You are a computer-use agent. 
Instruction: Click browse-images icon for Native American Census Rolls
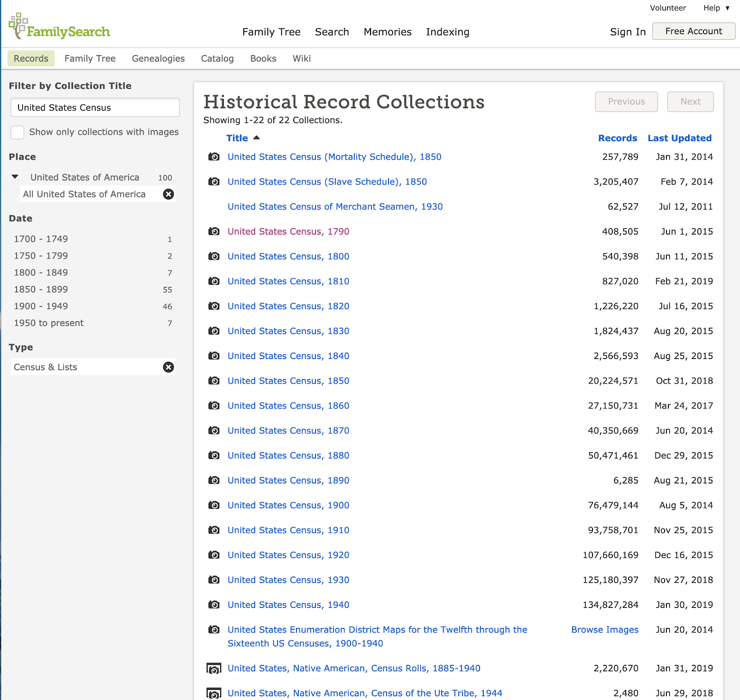[214, 669]
